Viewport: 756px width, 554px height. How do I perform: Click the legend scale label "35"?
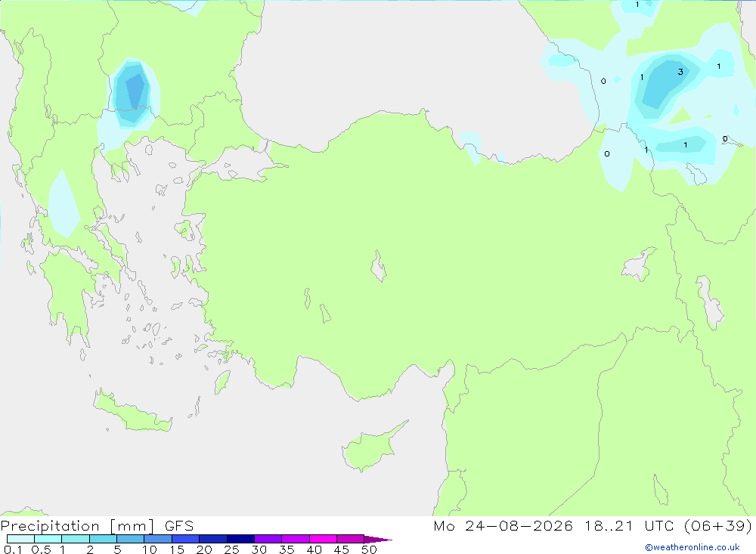(x=287, y=549)
